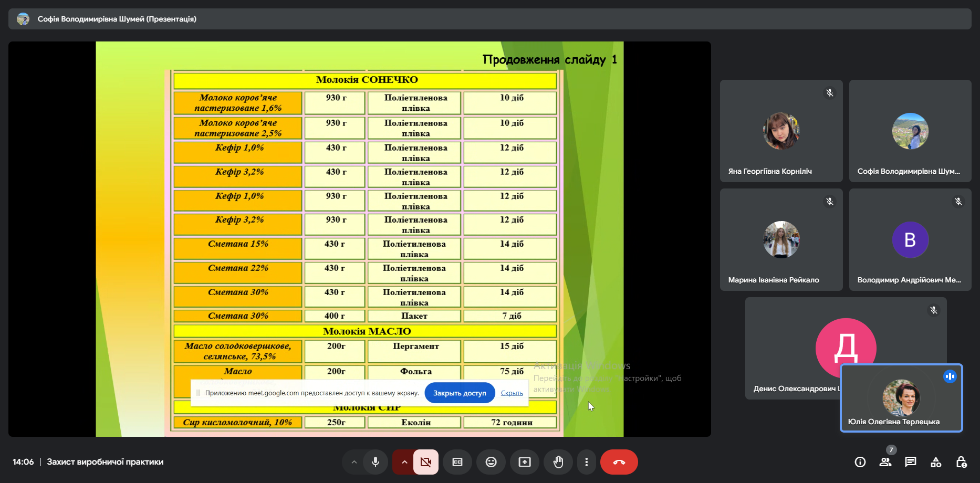Click the present screen icon

(x=525, y=462)
